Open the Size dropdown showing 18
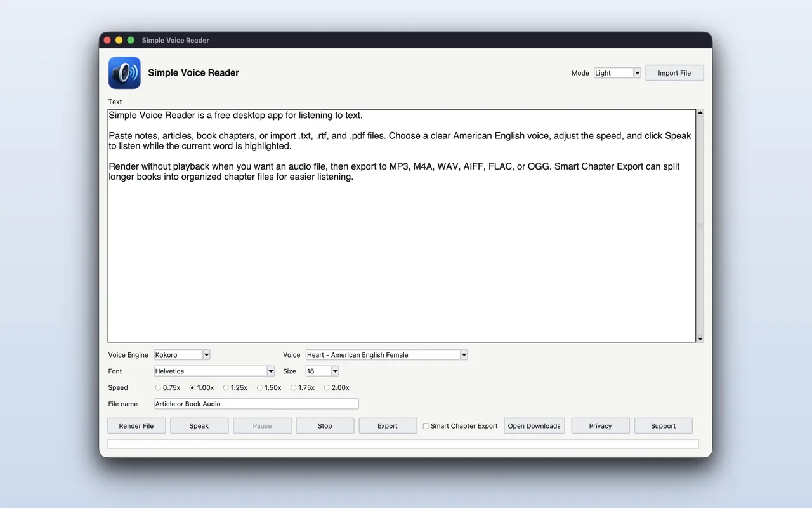 coord(322,371)
